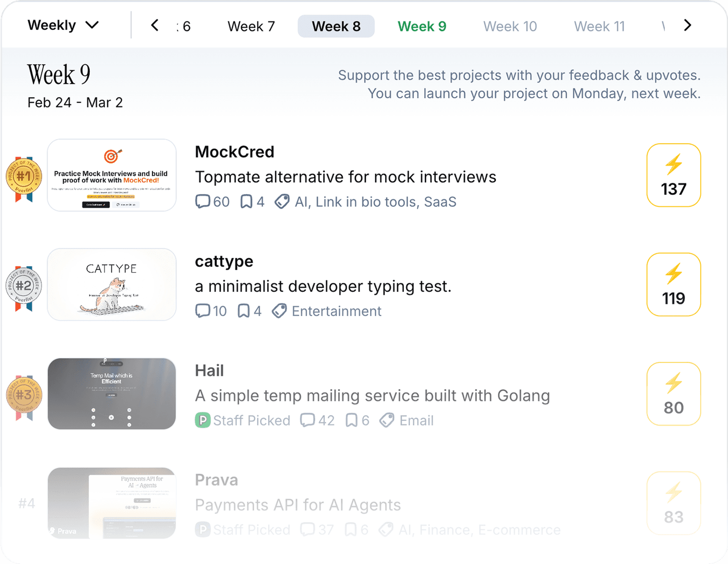Upvote MockCred with the lightning button
The width and height of the screenshot is (728, 564).
point(673,175)
